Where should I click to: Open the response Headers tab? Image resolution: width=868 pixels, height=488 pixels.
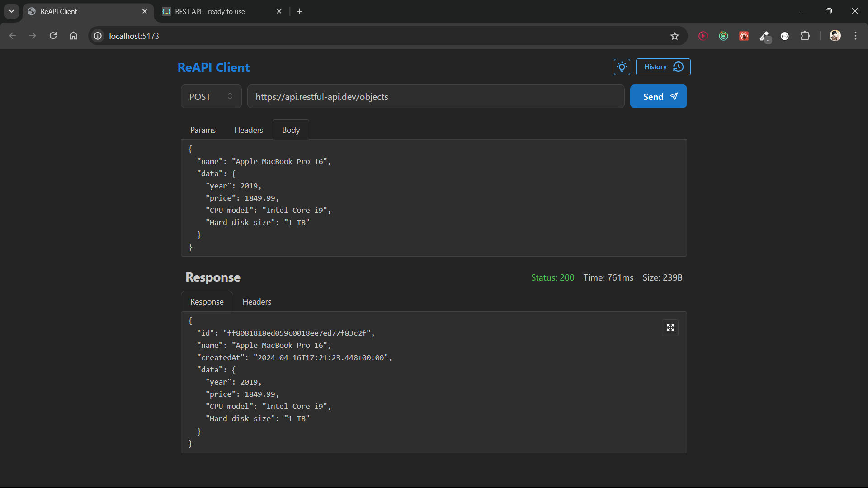coord(257,301)
